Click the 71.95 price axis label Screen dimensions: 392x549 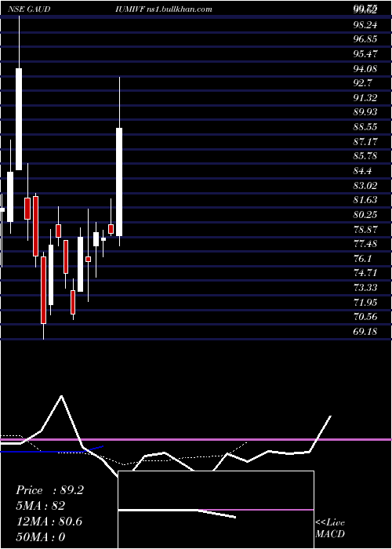(x=365, y=302)
